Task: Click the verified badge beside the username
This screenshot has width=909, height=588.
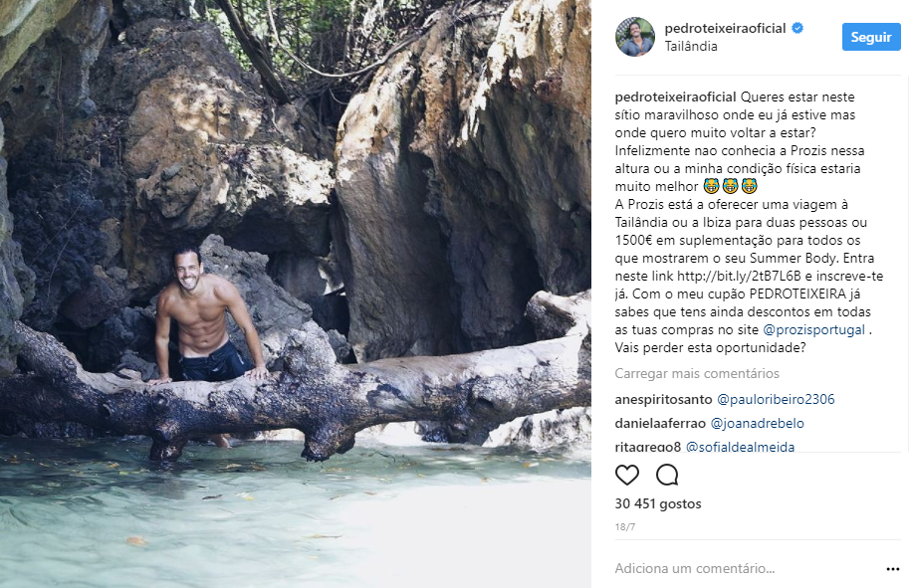Action: [797, 29]
